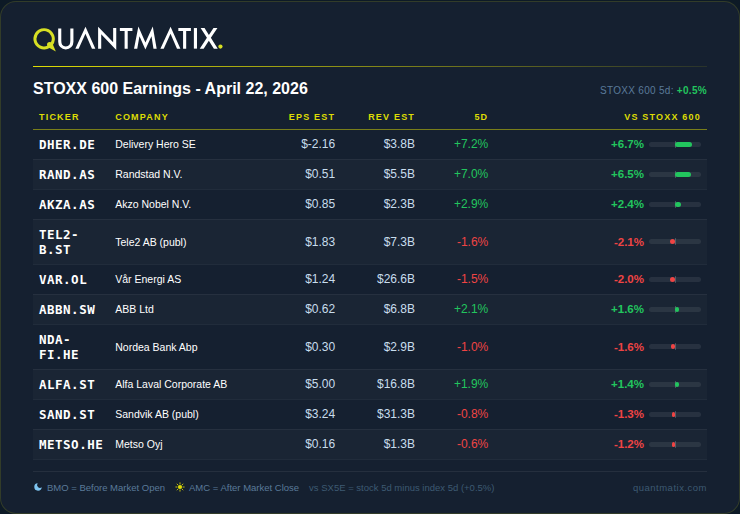Viewport: 740px width, 514px height.
Task: Select ticker DHER.DE
Action: tap(67, 144)
